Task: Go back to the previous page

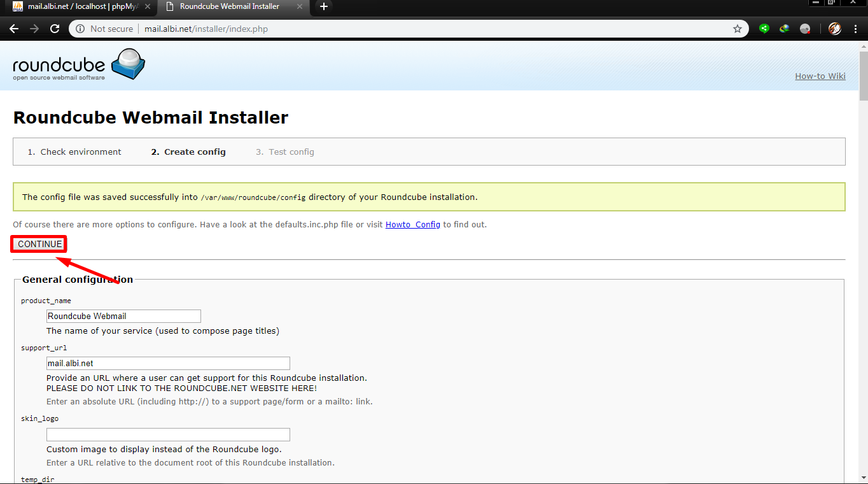Action: (x=14, y=29)
